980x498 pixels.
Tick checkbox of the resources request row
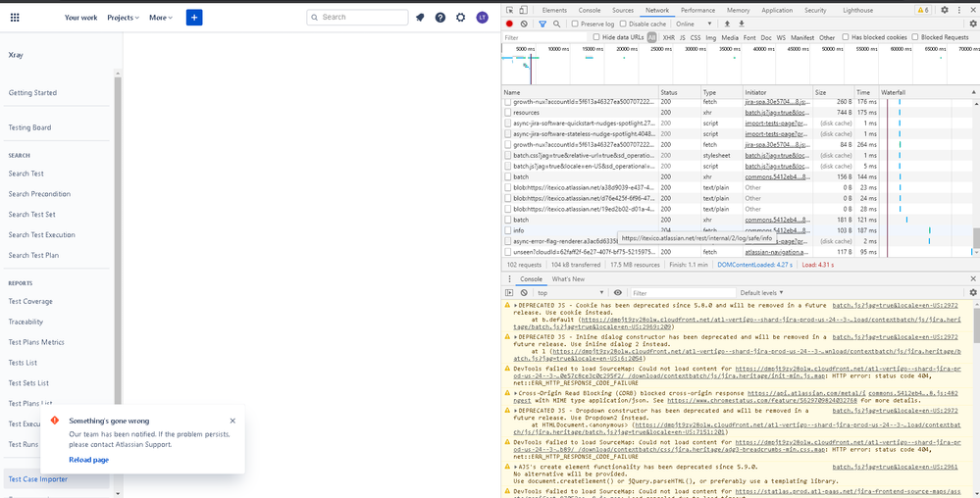(508, 113)
